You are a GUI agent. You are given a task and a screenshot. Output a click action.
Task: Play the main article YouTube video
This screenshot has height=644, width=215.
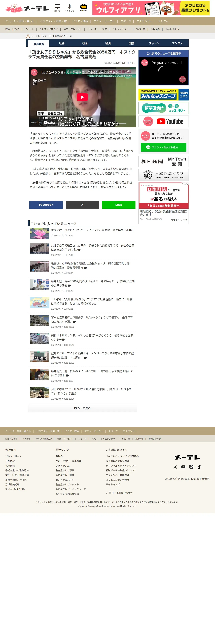(x=82, y=97)
